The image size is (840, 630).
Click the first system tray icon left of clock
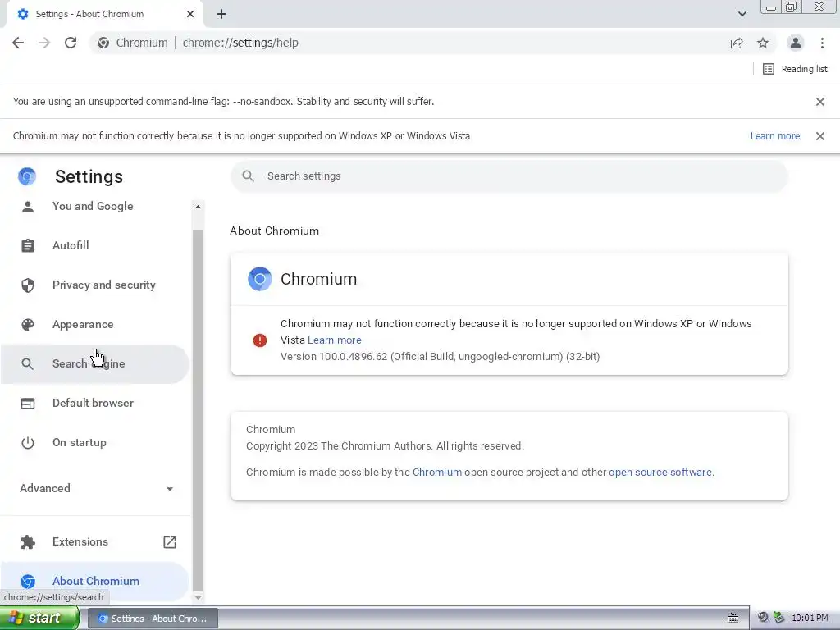[x=764, y=618]
